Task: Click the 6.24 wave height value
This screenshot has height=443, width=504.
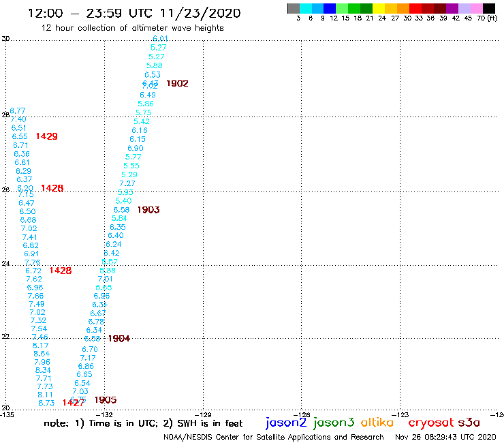Action: pyautogui.click(x=114, y=245)
